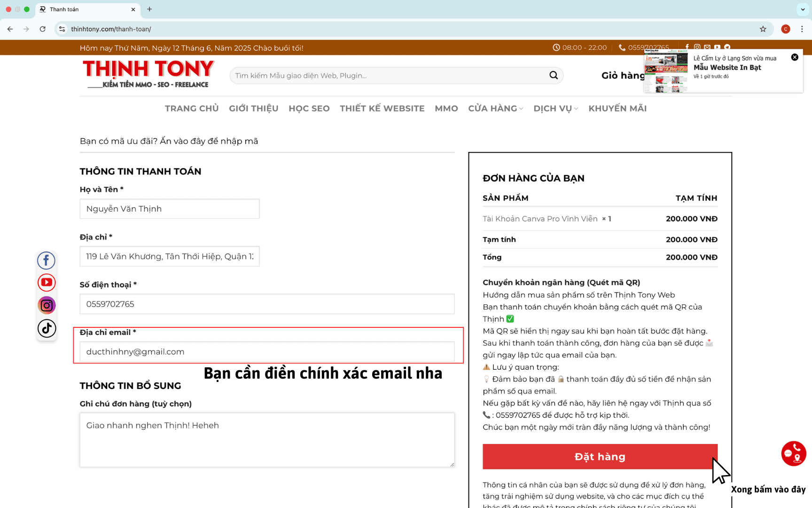Screen dimensions: 812x508
Task: Close the recent purchase notification popup
Action: [795, 57]
